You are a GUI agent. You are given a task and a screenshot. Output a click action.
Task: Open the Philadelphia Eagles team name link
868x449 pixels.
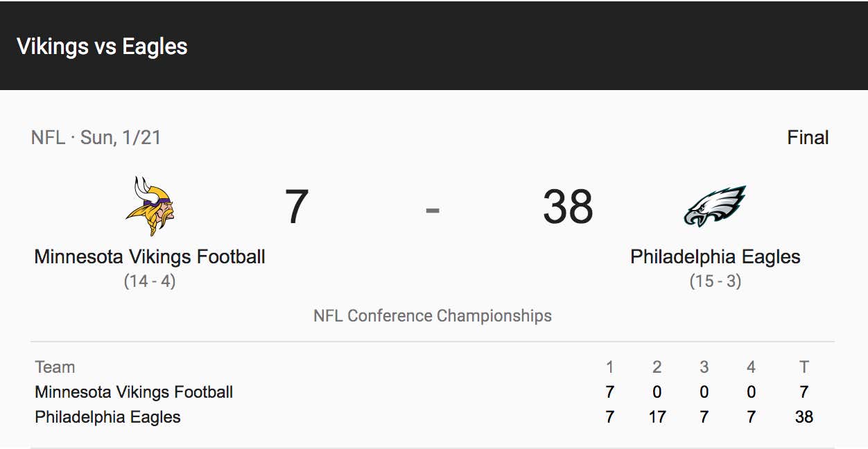point(715,257)
